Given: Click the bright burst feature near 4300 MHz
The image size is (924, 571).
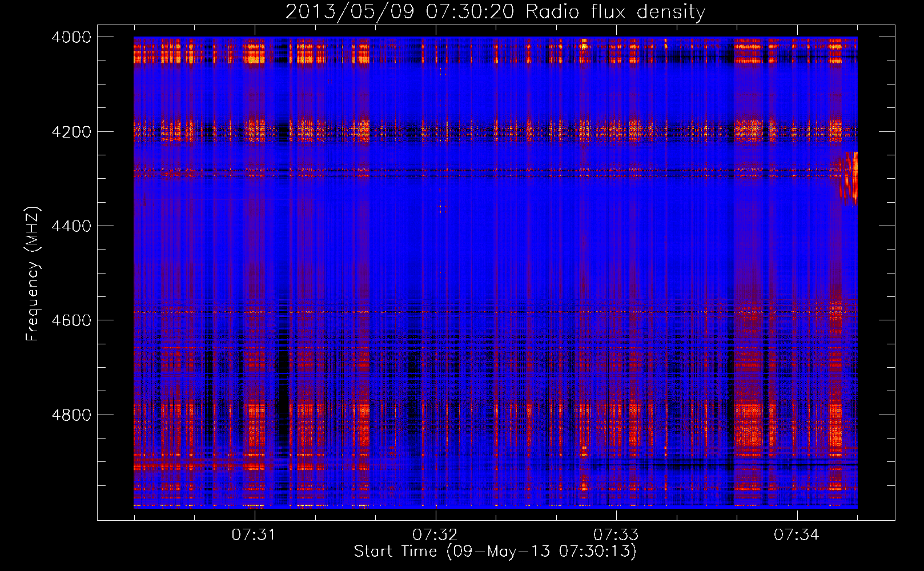Looking at the screenshot, I should pyautogui.click(x=848, y=178).
